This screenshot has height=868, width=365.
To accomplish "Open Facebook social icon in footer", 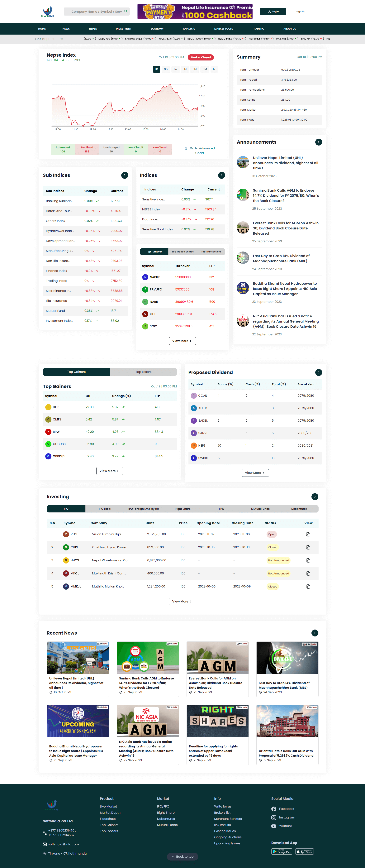I will 274,809.
